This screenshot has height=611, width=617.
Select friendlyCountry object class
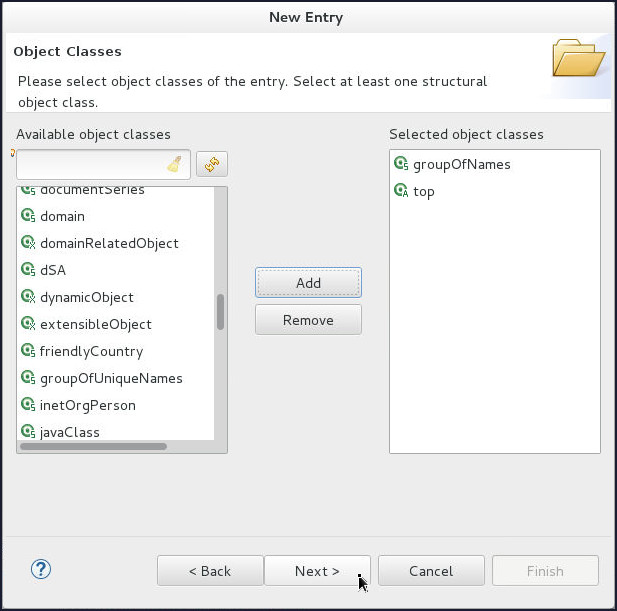[x=91, y=351]
